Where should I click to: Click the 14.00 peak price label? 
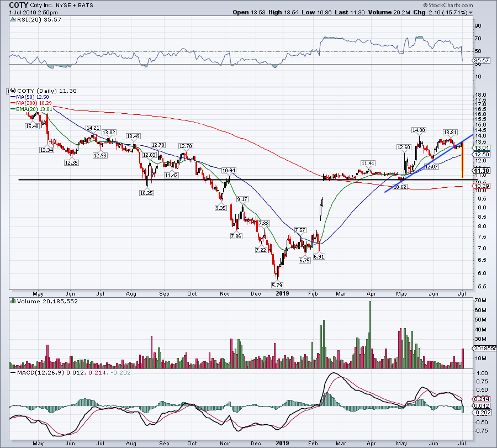tap(419, 130)
